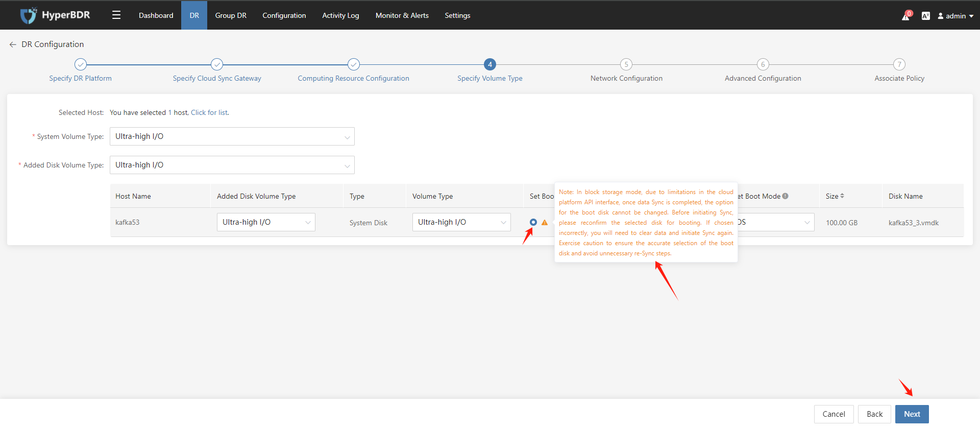
Task: Click step 3 Computing Resource circle
Action: [354, 64]
